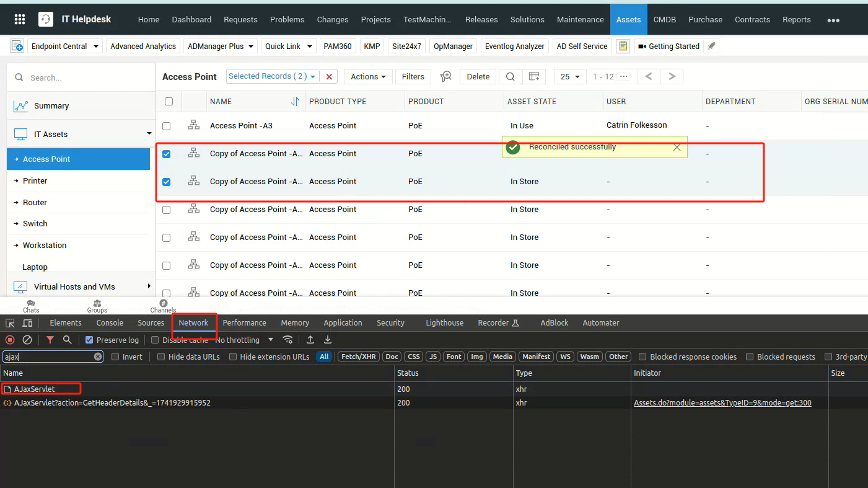Click the DevTools inspect element picker icon
The height and width of the screenshot is (488, 868).
point(10,323)
